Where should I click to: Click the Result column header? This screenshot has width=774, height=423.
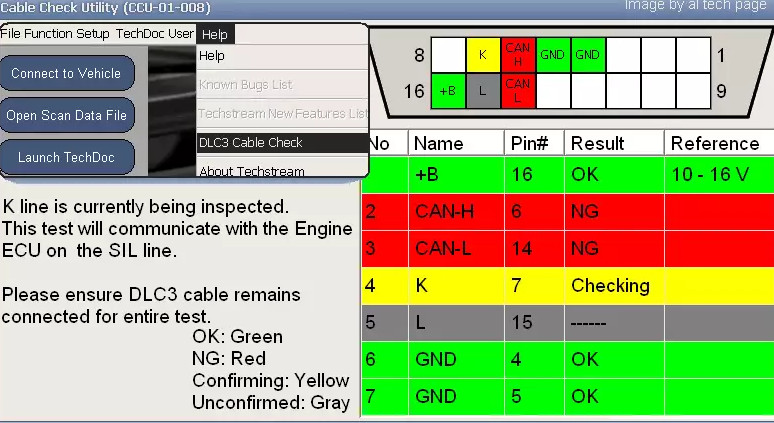[597, 144]
